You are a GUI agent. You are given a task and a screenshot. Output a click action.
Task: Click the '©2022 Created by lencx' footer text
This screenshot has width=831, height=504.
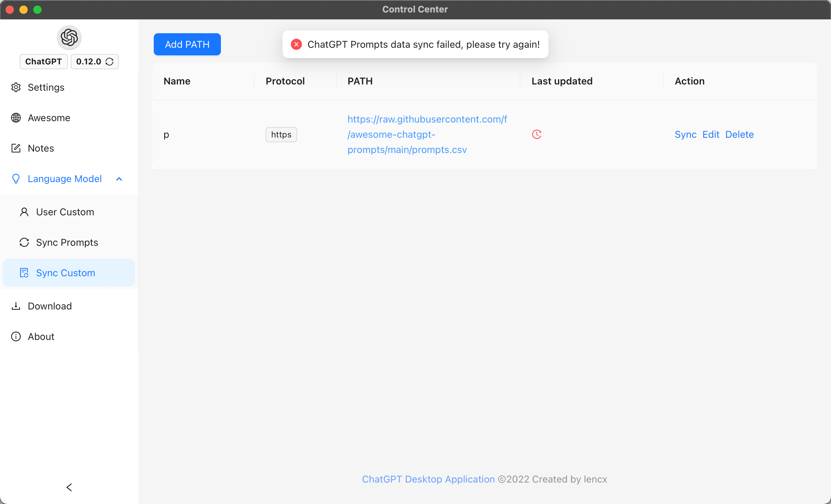point(552,479)
